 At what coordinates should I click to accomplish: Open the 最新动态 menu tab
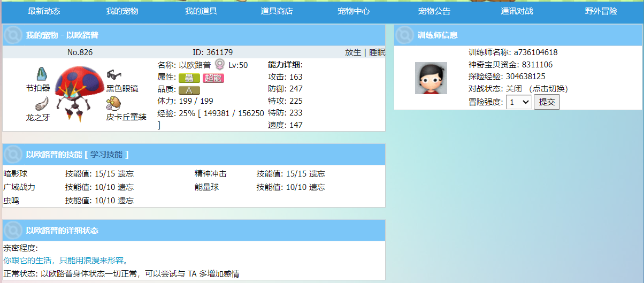point(44,11)
